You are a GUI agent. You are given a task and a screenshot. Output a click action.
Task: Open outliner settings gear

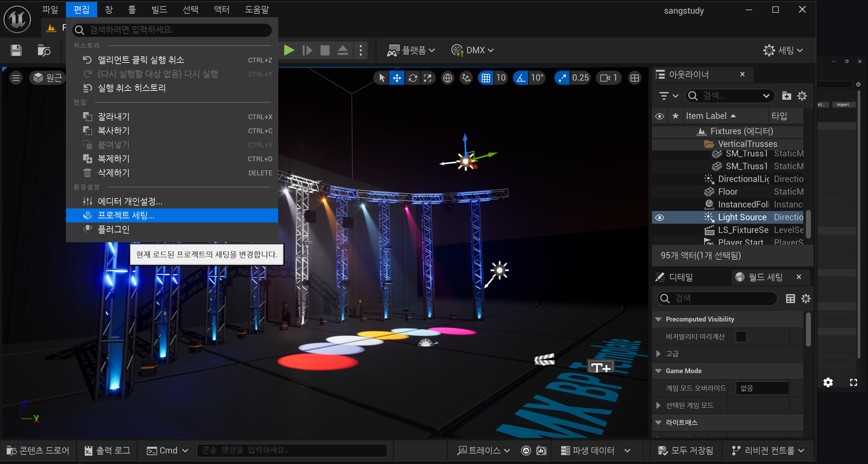(802, 96)
